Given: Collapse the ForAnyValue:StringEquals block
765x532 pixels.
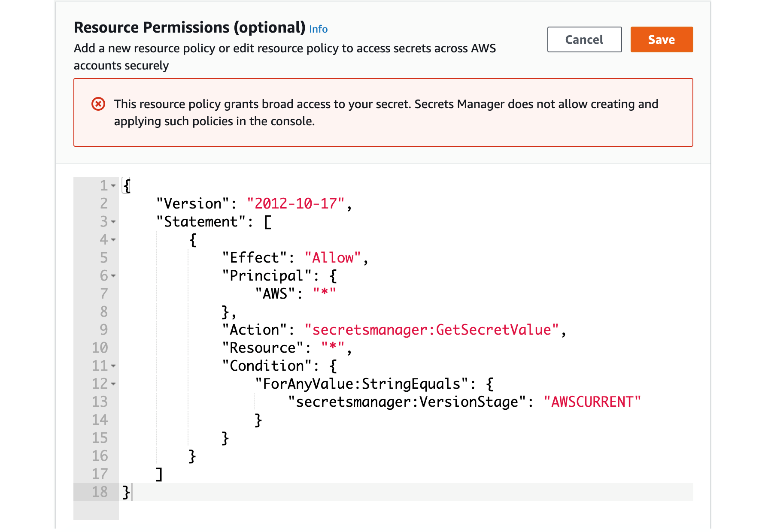Looking at the screenshot, I should point(113,384).
